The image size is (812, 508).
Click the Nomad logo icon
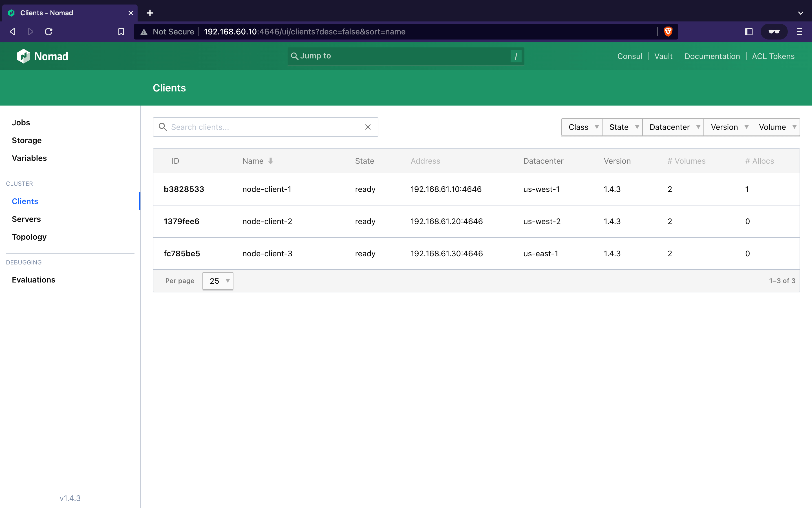pyautogui.click(x=23, y=56)
